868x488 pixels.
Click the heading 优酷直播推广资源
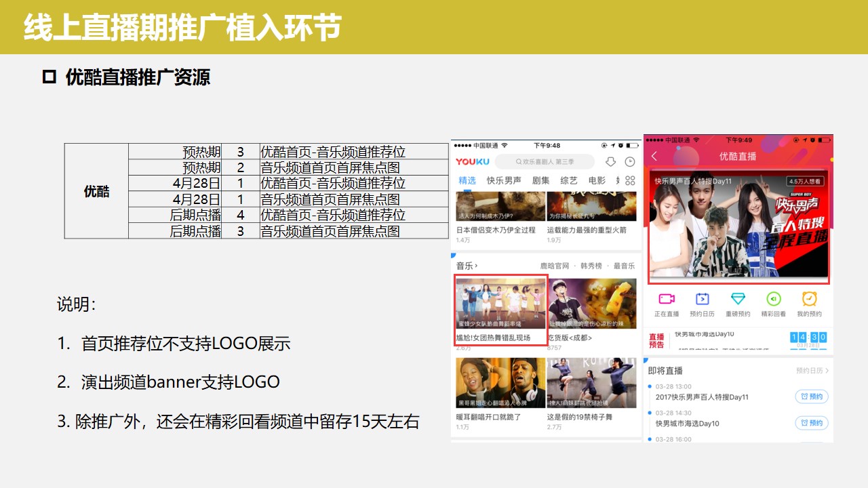pyautogui.click(x=138, y=77)
